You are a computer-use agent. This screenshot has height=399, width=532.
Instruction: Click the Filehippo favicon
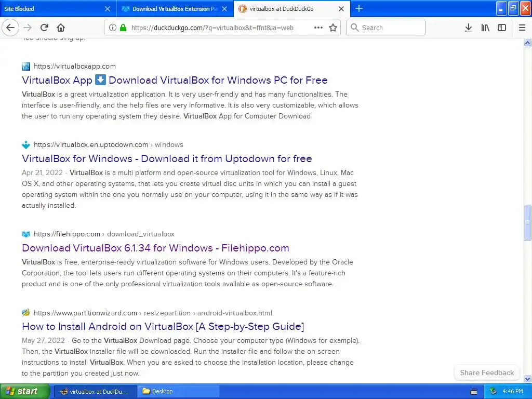(x=26, y=234)
